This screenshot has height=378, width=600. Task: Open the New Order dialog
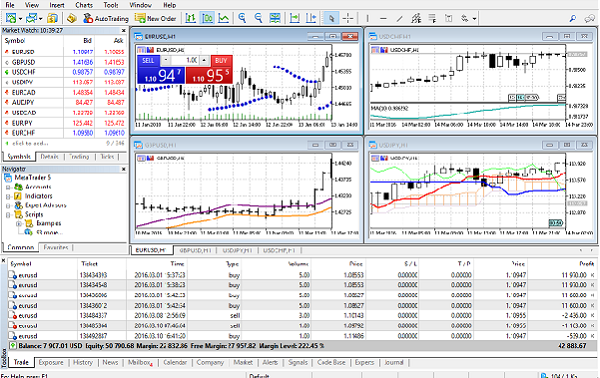point(155,18)
